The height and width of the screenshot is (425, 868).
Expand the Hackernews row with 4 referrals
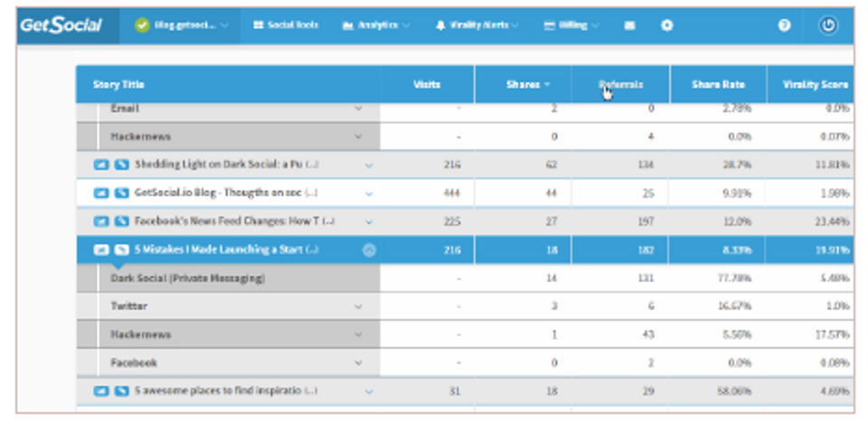pos(358,137)
